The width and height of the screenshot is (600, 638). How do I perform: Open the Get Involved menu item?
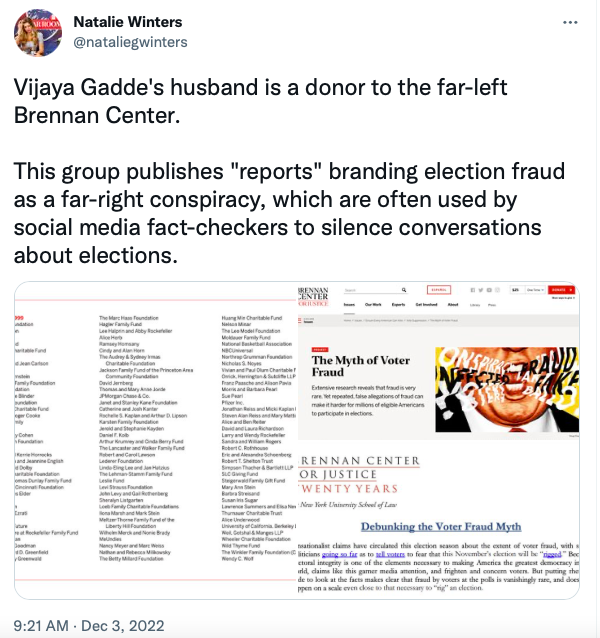[x=424, y=304]
